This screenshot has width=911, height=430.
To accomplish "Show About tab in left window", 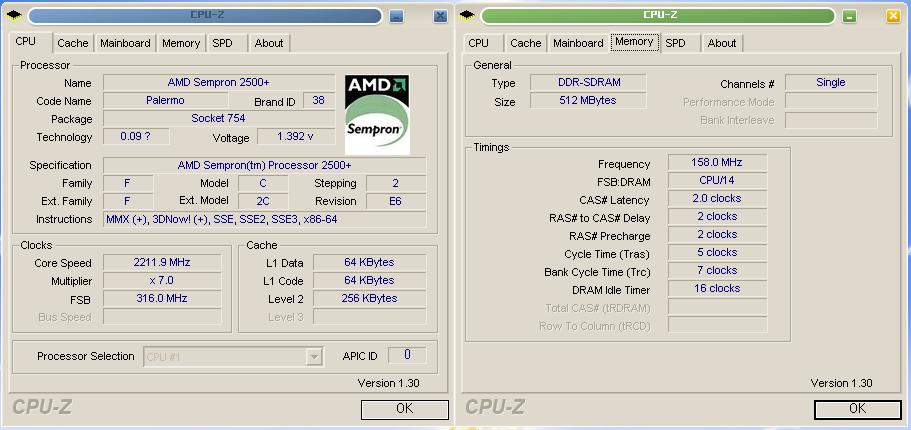I will pos(269,43).
